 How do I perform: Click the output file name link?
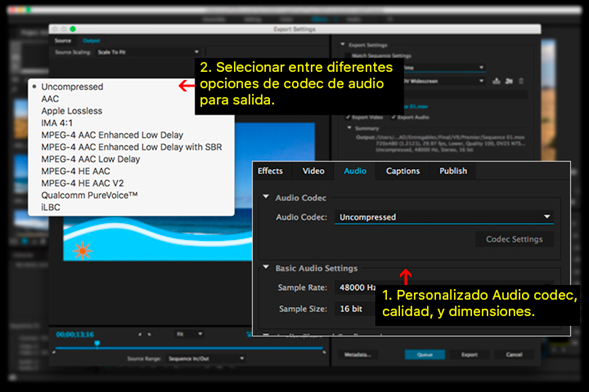click(x=416, y=107)
